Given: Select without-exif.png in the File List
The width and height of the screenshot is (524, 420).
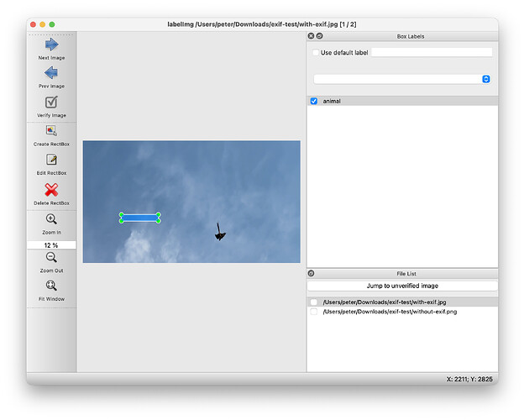Looking at the screenshot, I should pos(402,312).
